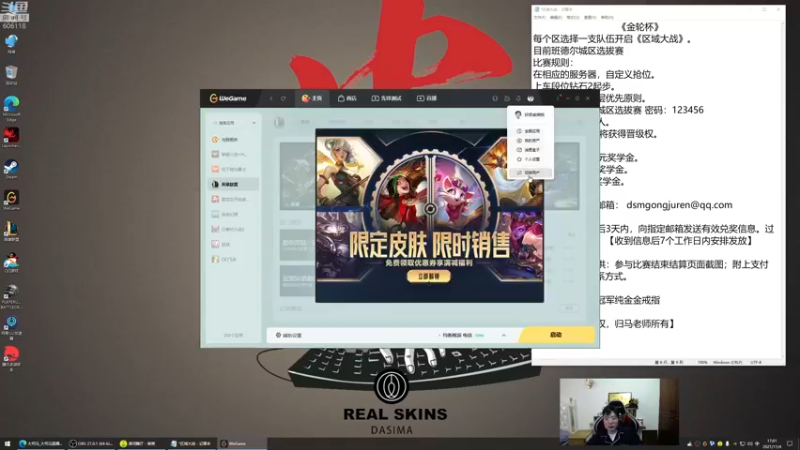Image resolution: width=800 pixels, height=450 pixels.
Task: Open the League of Legends desktop shortcut
Action: [x=11, y=232]
